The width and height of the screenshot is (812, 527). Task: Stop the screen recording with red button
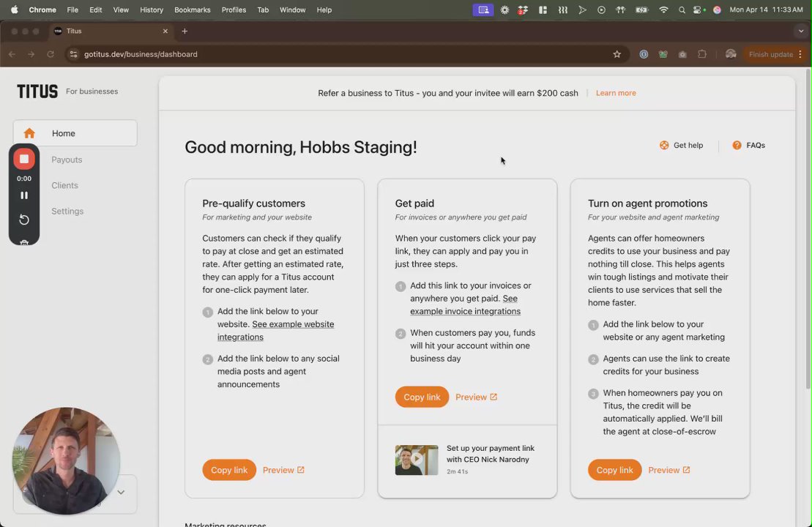coord(24,159)
